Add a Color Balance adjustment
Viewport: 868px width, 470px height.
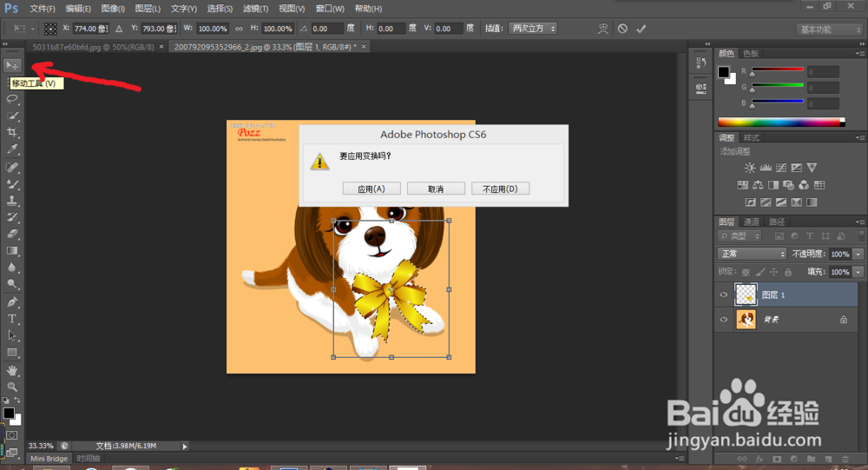point(758,185)
